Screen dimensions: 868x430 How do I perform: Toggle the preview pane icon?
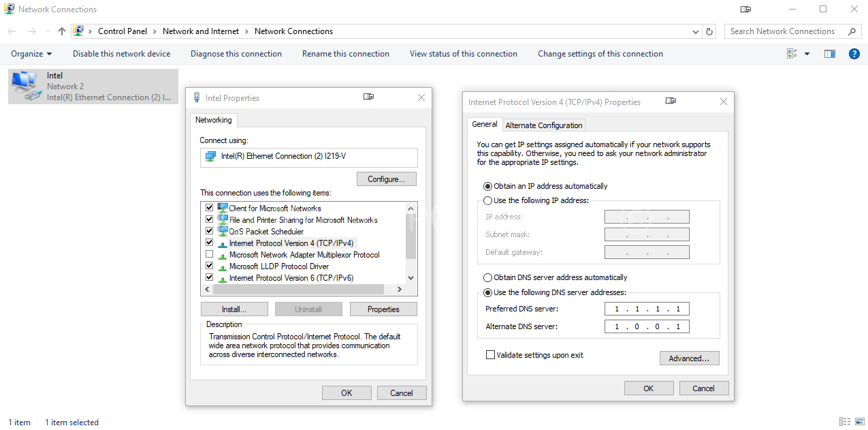click(x=829, y=54)
